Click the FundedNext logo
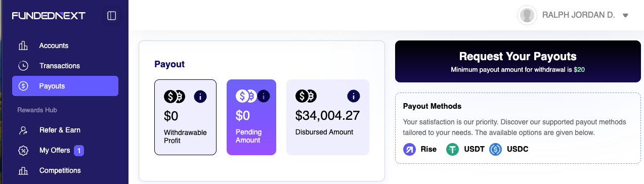 point(49,16)
